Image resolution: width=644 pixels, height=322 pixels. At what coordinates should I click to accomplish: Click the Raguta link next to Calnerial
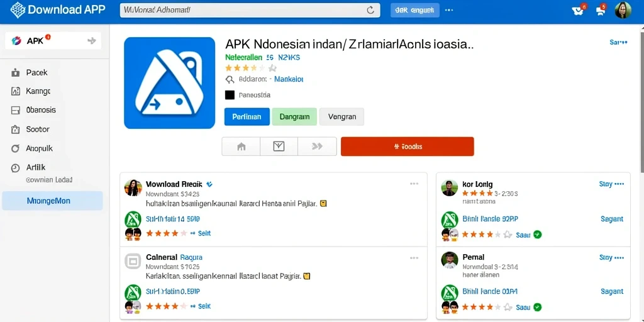point(191,257)
